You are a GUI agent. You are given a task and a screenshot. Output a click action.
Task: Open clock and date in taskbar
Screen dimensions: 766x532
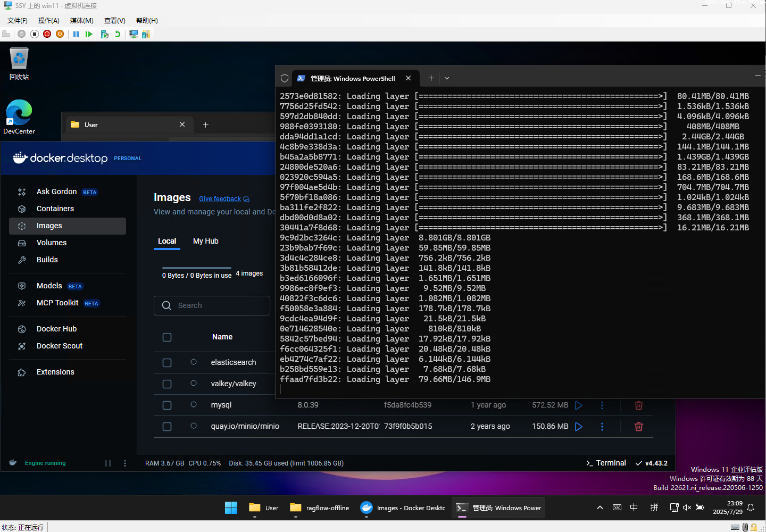coord(728,508)
